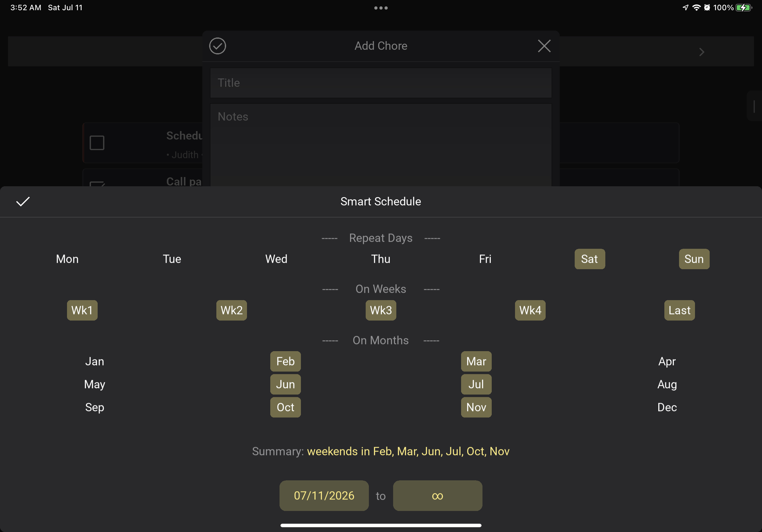Image resolution: width=762 pixels, height=532 pixels.
Task: Focus the Notes text area
Action: point(381,145)
